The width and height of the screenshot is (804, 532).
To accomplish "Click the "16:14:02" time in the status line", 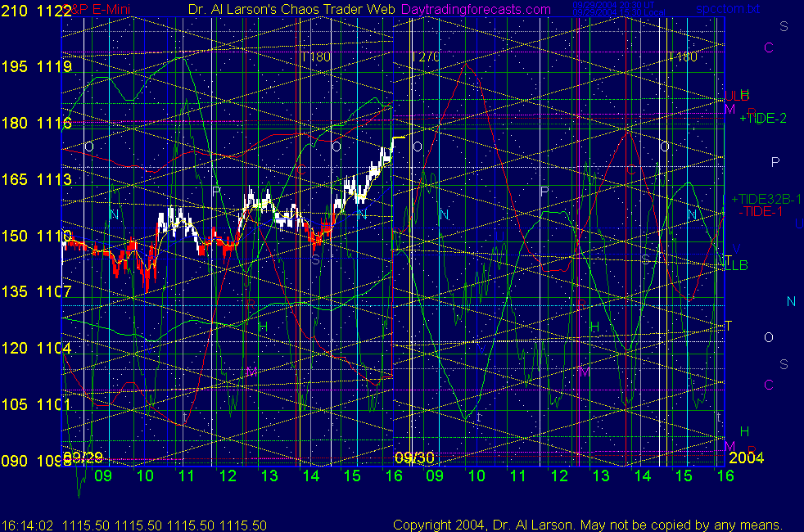I will [x=27, y=525].
